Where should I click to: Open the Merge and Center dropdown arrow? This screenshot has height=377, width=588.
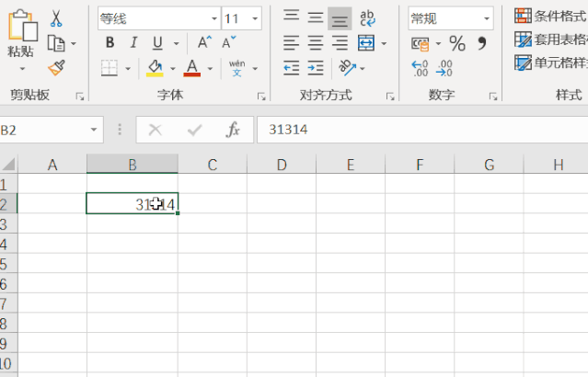point(384,43)
